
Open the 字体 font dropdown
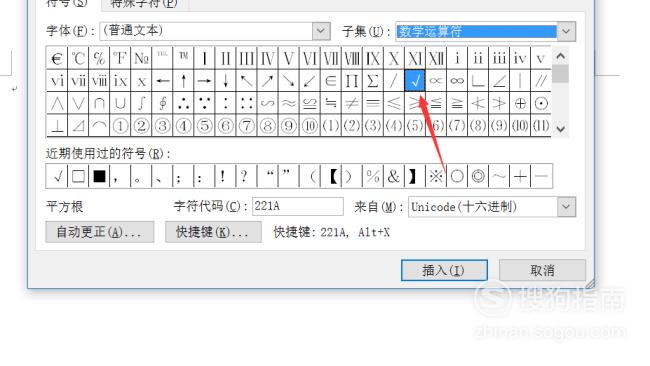[321, 31]
